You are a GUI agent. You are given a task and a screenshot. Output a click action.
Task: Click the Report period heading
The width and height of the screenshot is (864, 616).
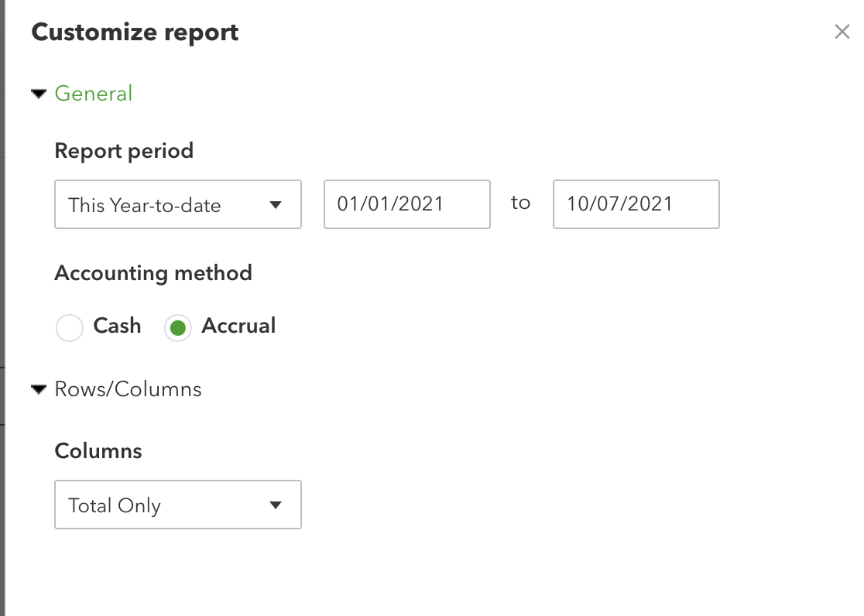click(x=124, y=150)
